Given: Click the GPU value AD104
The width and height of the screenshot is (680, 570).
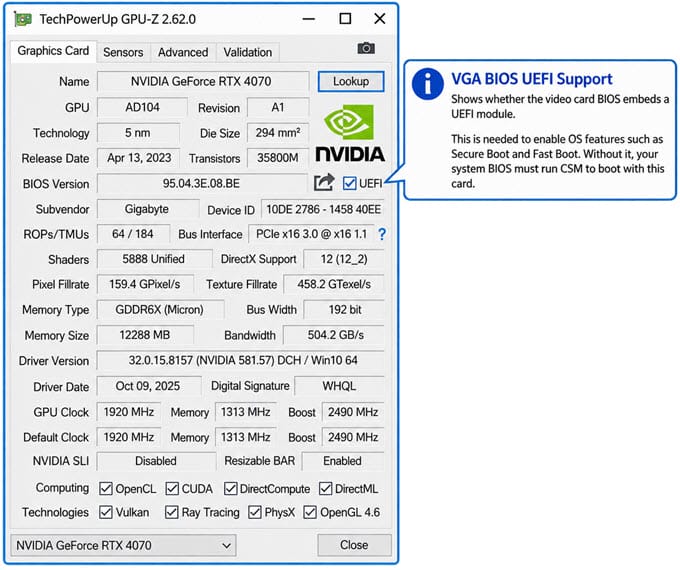Looking at the screenshot, I should click(142, 107).
